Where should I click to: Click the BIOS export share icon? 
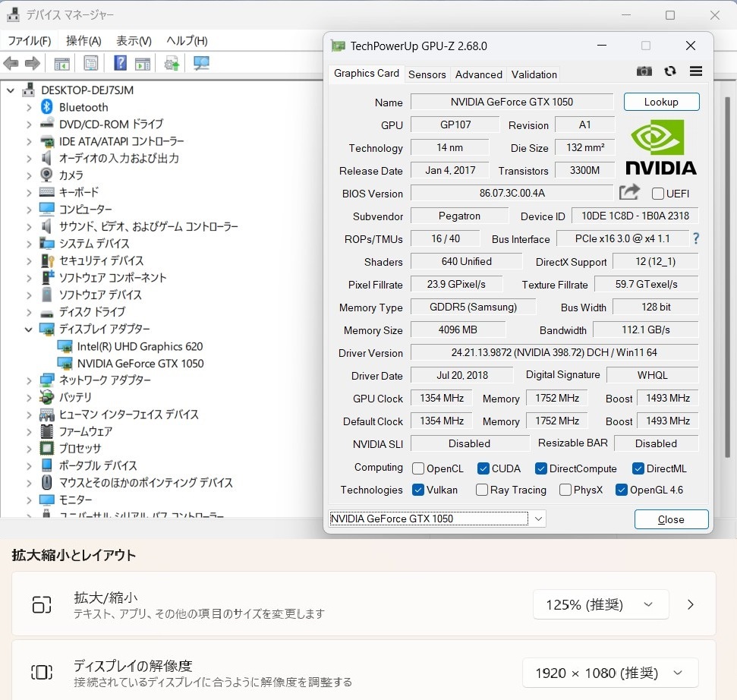(x=629, y=193)
